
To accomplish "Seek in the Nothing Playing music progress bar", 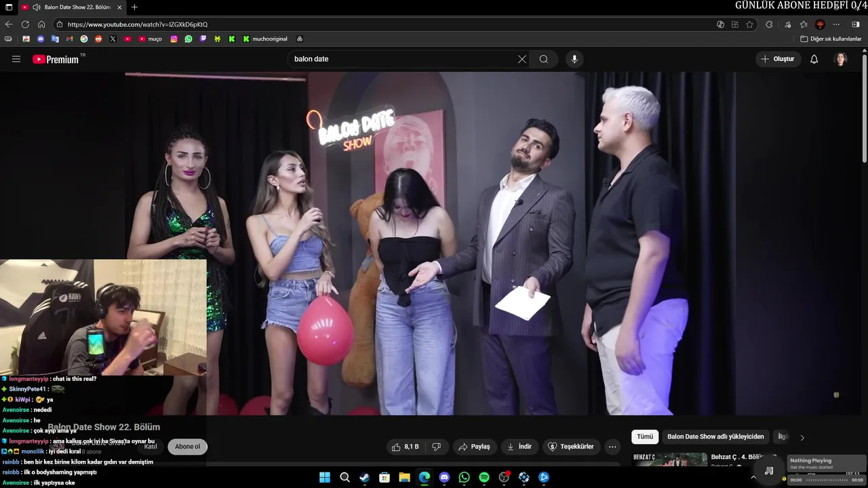I will [x=827, y=480].
